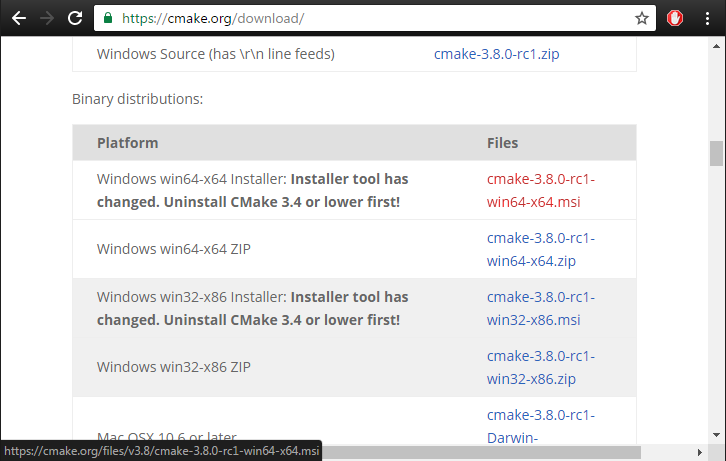This screenshot has width=726, height=461.
Task: Click the vertical scrollbar thumb
Action: 716,153
